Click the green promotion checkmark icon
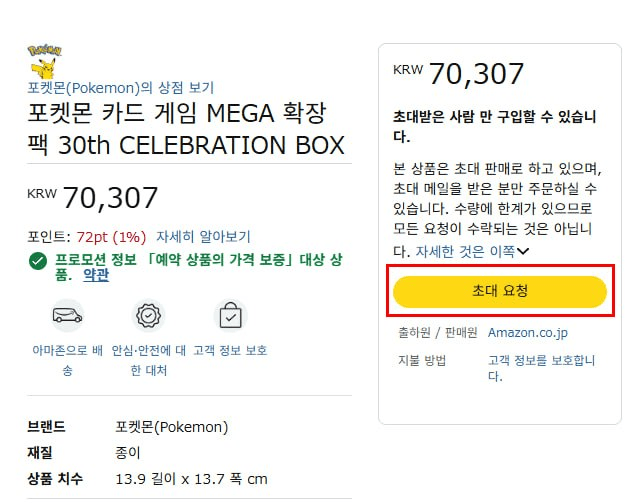The height and width of the screenshot is (503, 631). click(x=38, y=261)
